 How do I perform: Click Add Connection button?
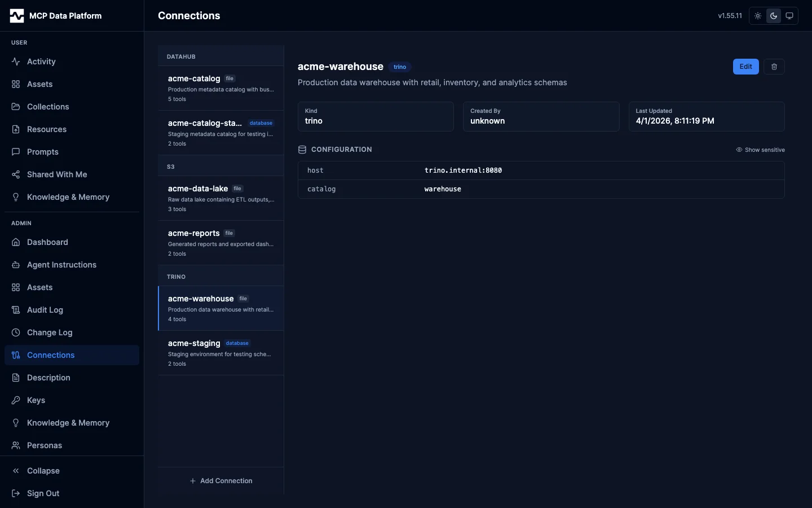click(x=221, y=481)
